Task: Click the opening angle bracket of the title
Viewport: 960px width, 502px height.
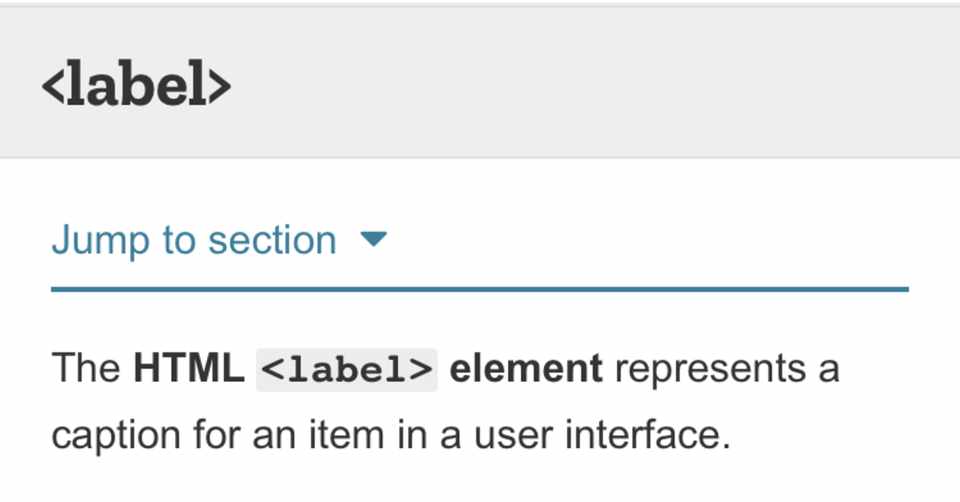Action: pos(53,88)
